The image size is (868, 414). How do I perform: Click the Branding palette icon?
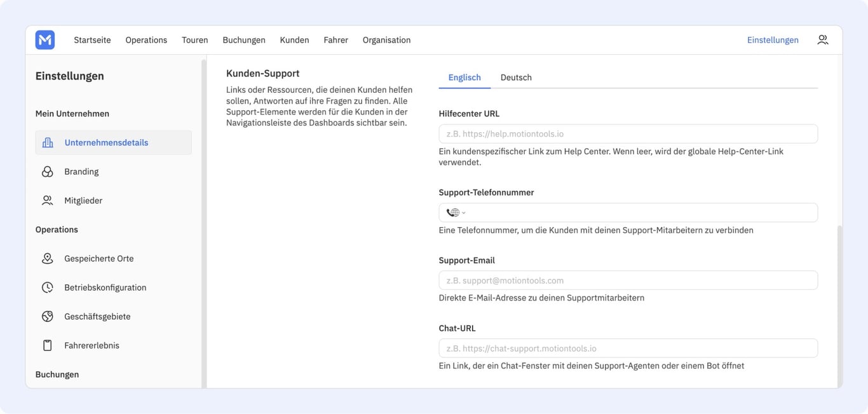pyautogui.click(x=48, y=172)
